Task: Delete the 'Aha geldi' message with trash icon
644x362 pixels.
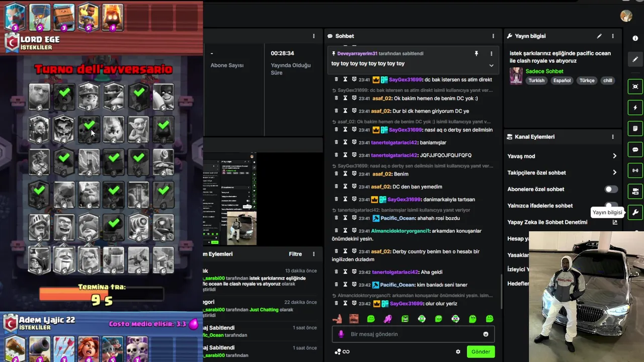Action: (x=336, y=272)
